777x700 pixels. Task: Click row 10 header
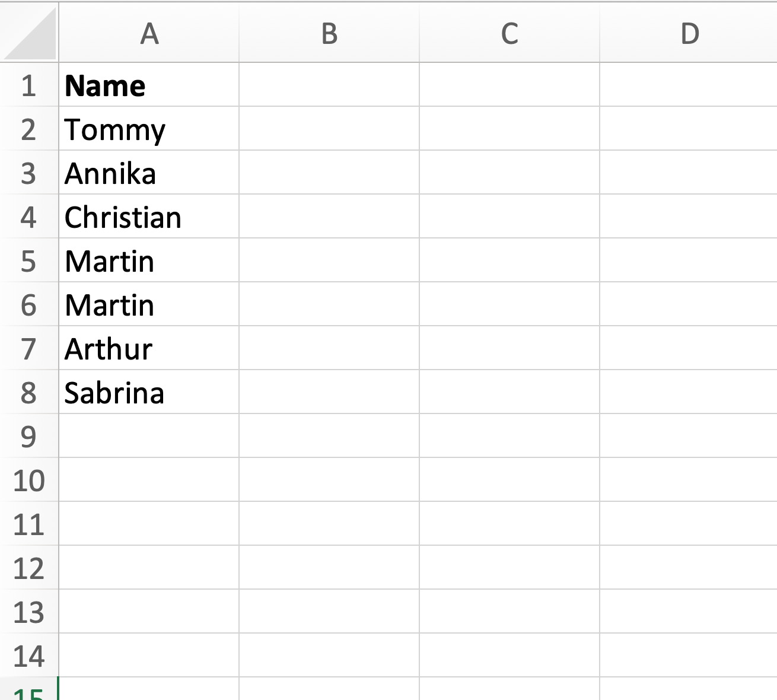click(28, 481)
